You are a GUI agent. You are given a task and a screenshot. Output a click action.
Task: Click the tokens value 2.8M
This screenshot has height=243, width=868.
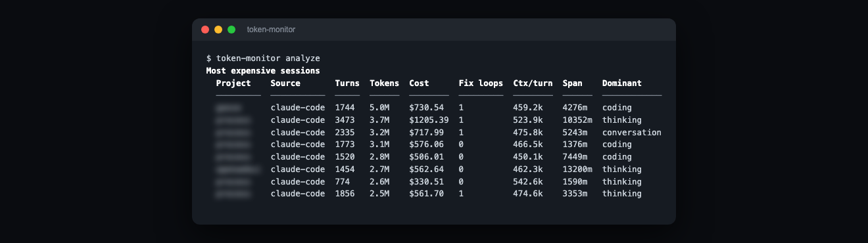point(379,157)
